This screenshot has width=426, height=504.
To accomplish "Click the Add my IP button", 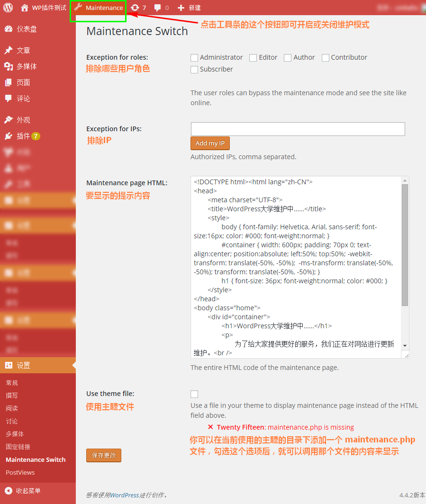I will (210, 143).
